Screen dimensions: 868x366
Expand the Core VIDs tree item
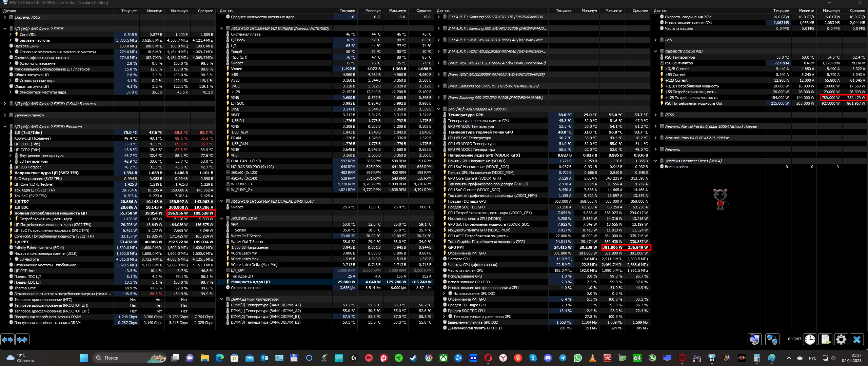[x=11, y=35]
